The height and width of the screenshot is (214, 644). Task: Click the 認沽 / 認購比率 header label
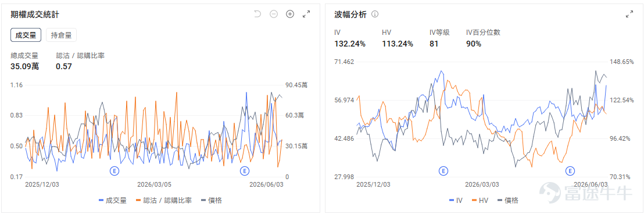[80, 55]
